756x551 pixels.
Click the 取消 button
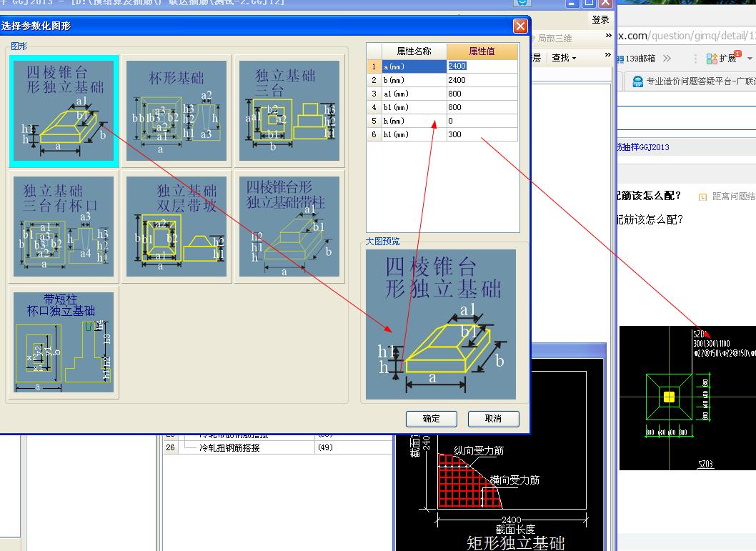tap(493, 419)
